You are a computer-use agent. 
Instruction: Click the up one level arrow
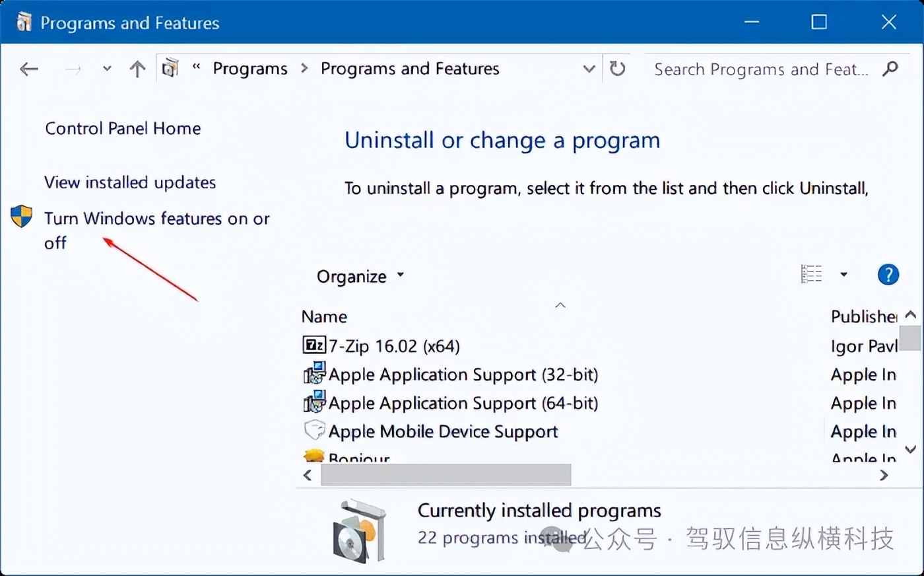click(x=137, y=69)
